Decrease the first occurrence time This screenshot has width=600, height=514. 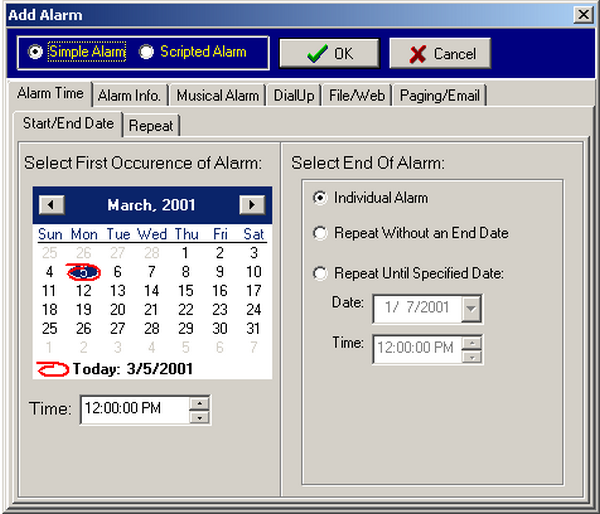(x=199, y=417)
